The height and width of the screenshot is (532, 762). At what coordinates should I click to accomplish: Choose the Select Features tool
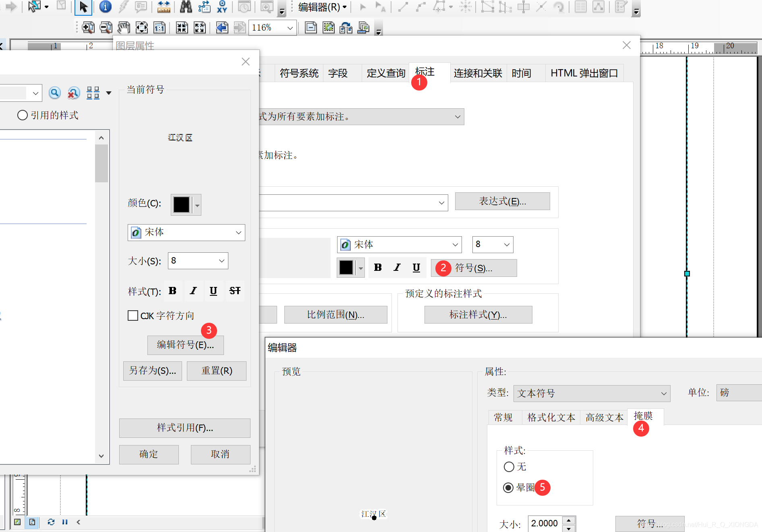click(x=35, y=6)
